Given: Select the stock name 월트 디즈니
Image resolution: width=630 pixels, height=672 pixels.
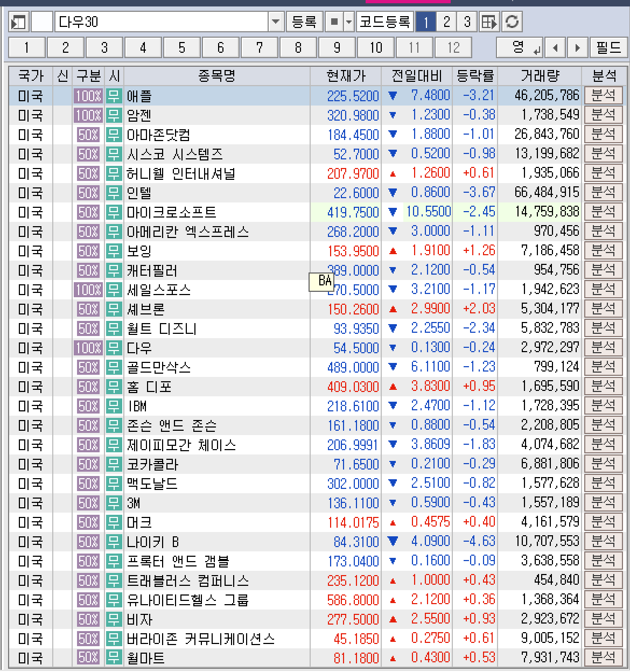Looking at the screenshot, I should click(162, 328).
